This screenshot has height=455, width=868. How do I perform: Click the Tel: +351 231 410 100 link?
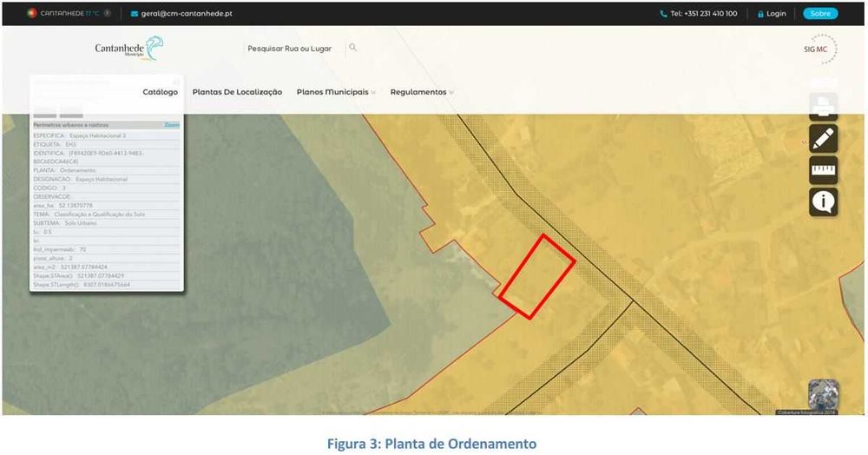[x=704, y=14]
